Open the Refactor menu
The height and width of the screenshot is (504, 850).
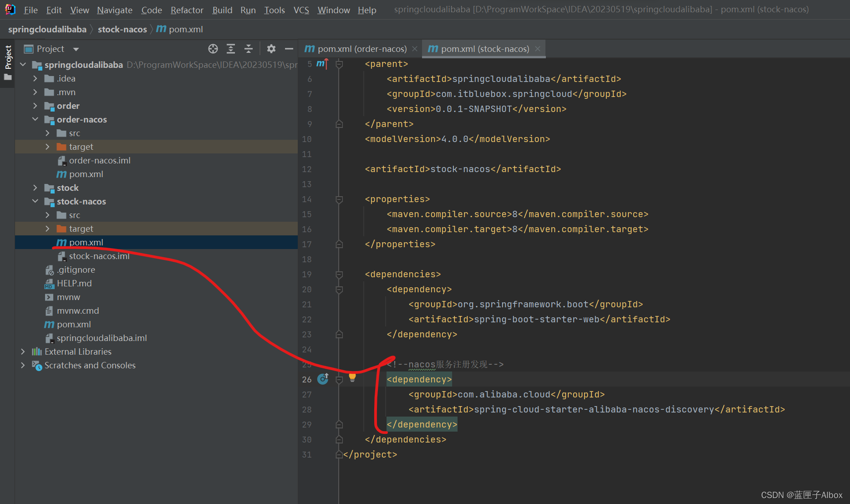(x=187, y=10)
